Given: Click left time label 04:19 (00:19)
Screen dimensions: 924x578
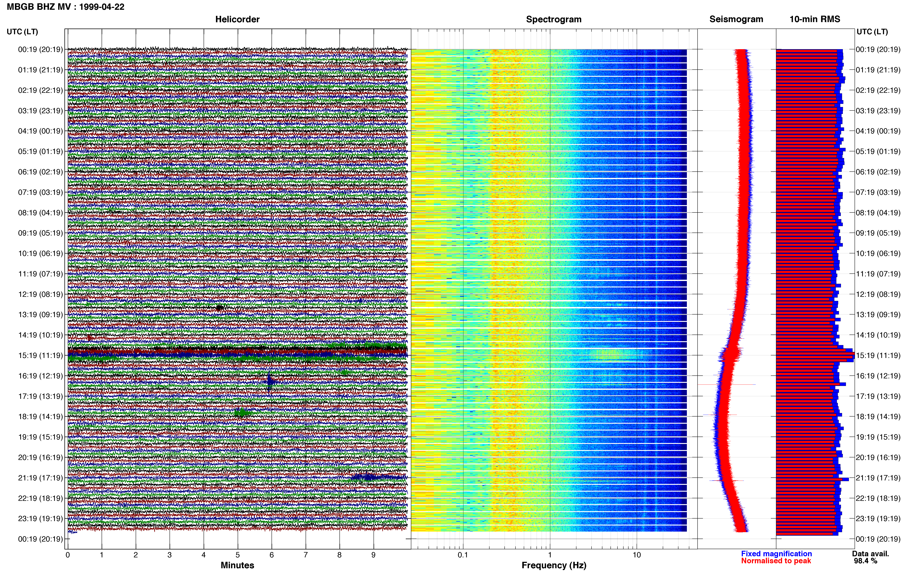Looking at the screenshot, I should click(x=41, y=131).
